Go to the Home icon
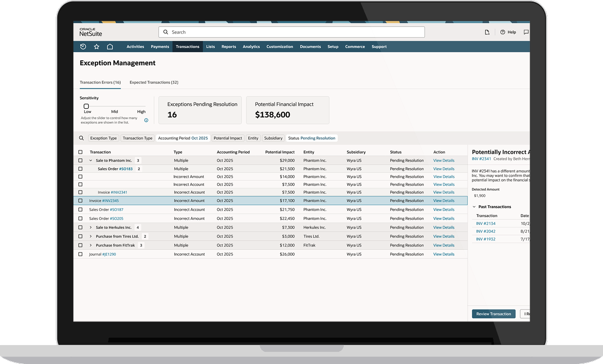The height and width of the screenshot is (364, 603). [110, 47]
